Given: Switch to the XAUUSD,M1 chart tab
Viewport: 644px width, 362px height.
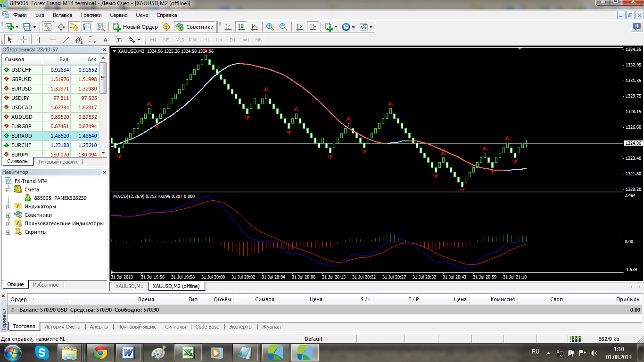Looking at the screenshot, I should tap(129, 286).
